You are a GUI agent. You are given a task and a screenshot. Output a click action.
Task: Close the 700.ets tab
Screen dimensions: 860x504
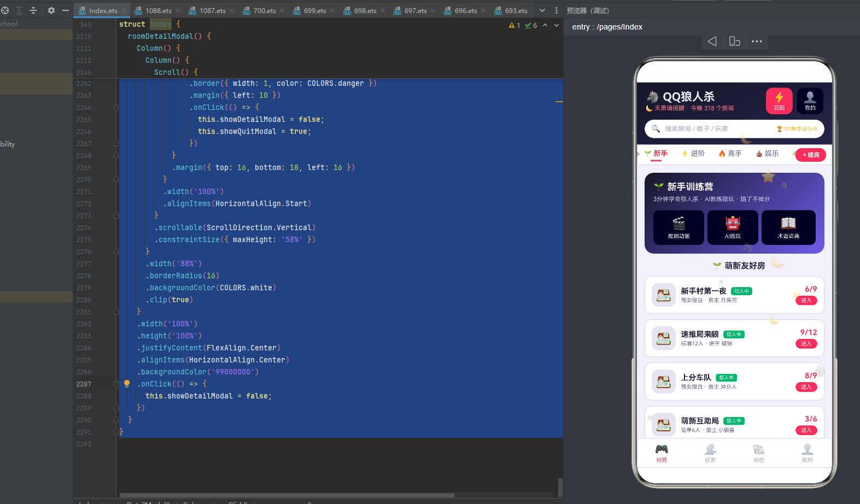click(x=282, y=10)
